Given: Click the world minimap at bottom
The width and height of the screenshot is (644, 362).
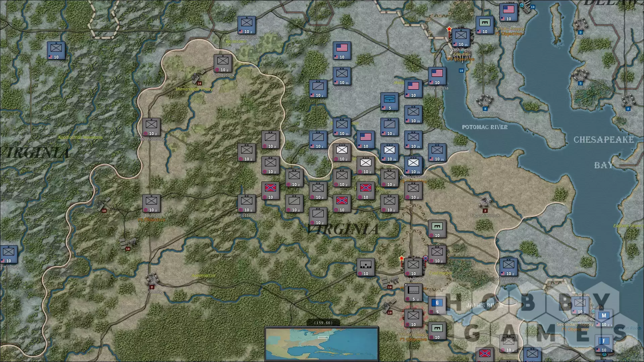Looking at the screenshot, I should 322,344.
